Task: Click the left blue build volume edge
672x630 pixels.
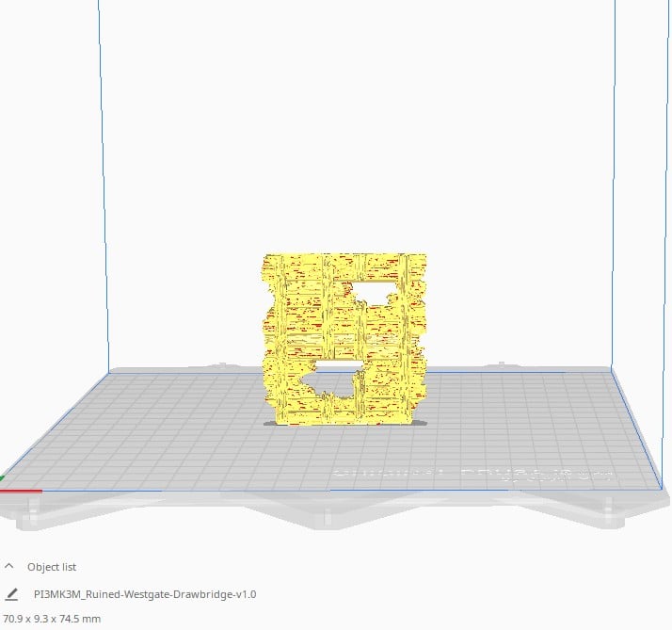Action: tap(104, 188)
